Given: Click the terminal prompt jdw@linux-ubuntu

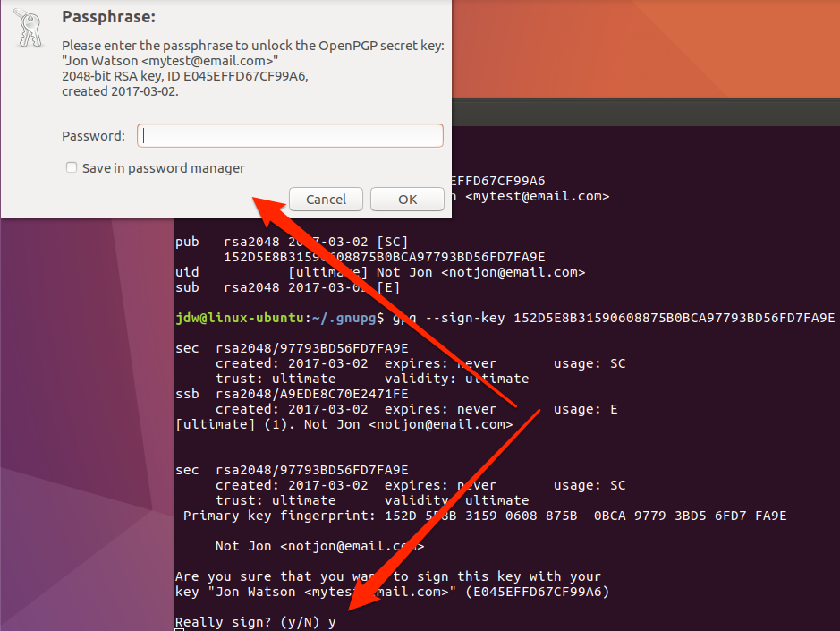Looking at the screenshot, I should tap(240, 318).
